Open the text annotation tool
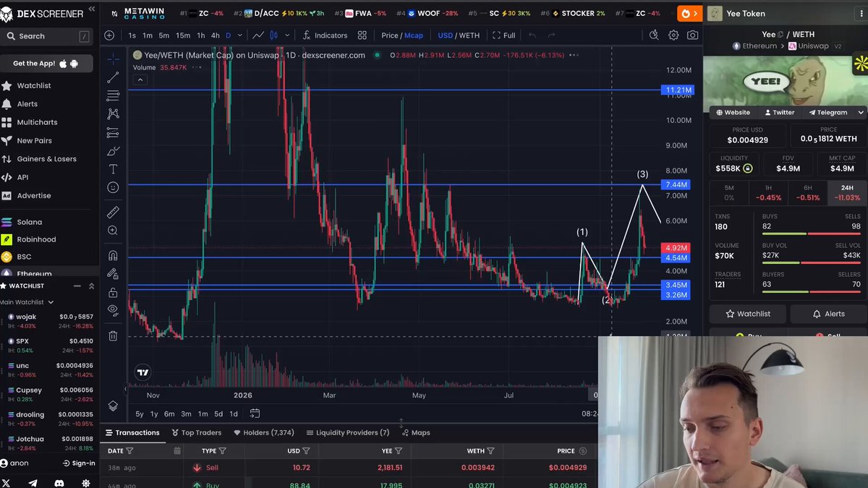The height and width of the screenshot is (488, 868). (114, 169)
